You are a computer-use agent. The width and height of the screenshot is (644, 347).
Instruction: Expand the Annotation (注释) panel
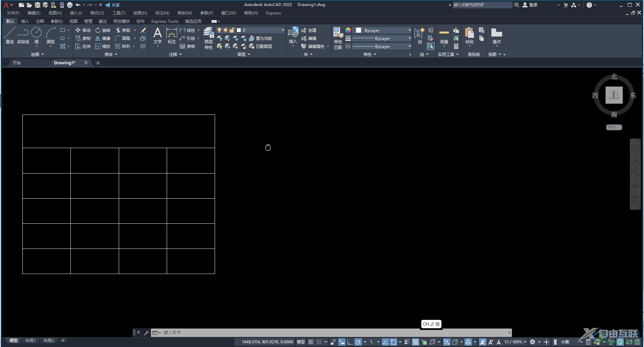[x=175, y=54]
